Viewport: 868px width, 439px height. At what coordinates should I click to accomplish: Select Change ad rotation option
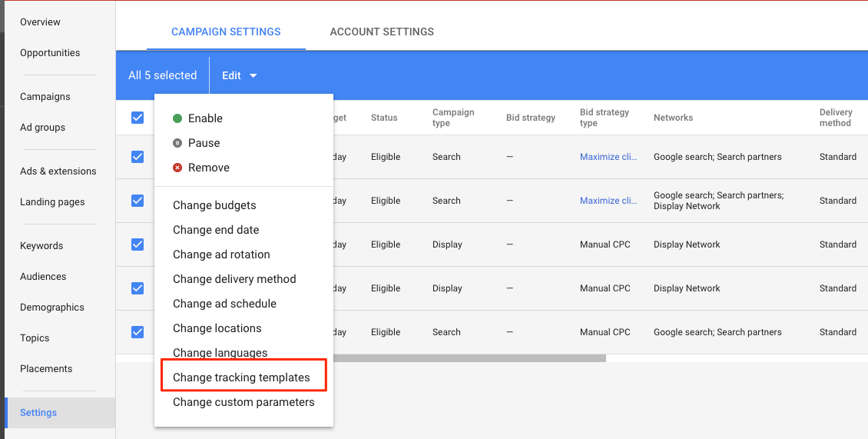221,254
